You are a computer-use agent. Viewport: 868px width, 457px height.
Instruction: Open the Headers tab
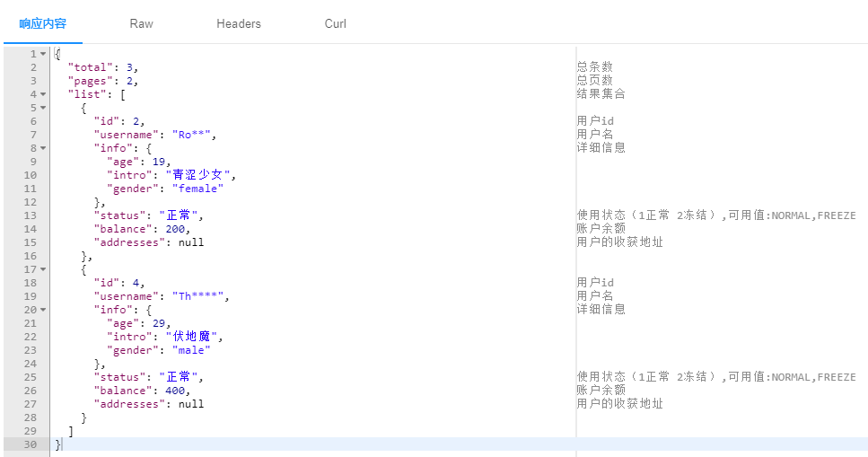coord(239,24)
